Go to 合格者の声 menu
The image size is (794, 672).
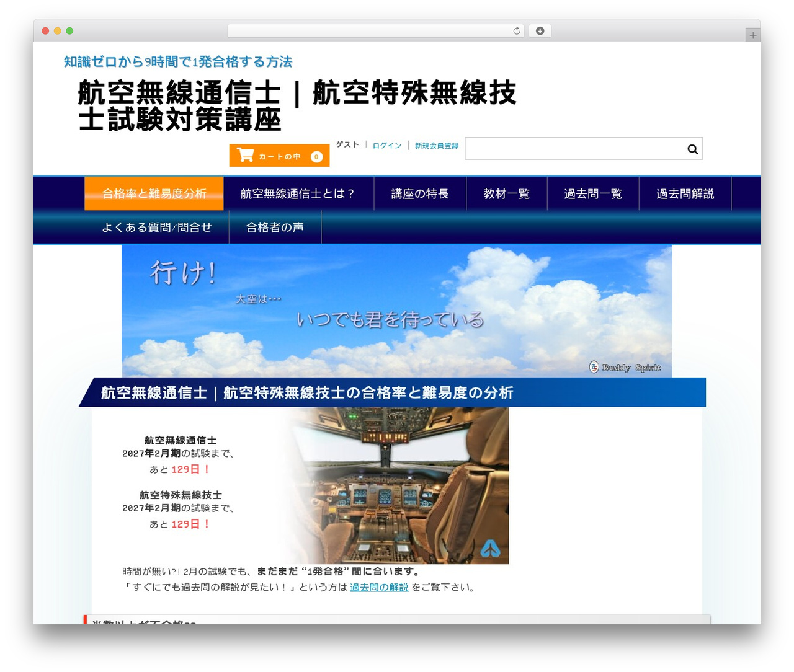coord(275,228)
